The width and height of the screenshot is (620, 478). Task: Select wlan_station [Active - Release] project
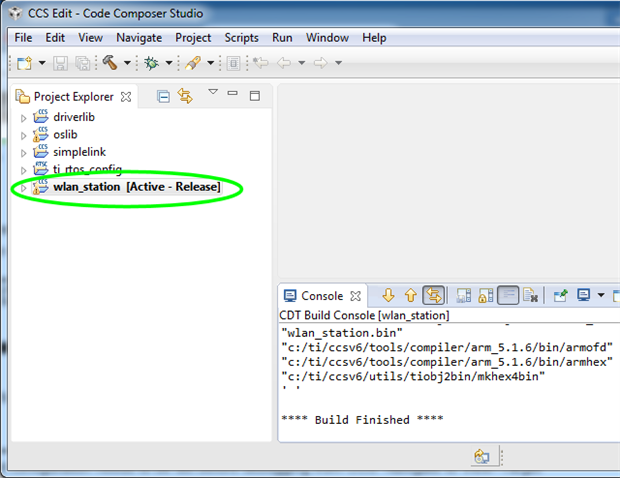click(x=136, y=187)
